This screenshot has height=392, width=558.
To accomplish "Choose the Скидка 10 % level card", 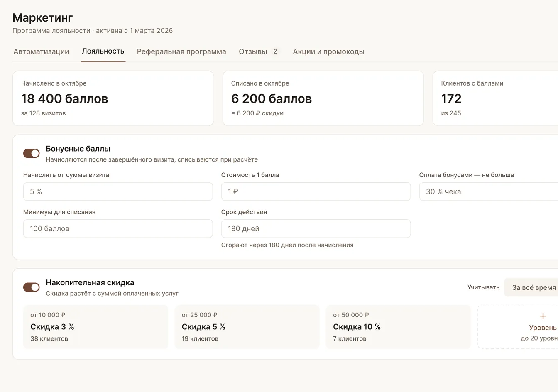I will [x=399, y=327].
